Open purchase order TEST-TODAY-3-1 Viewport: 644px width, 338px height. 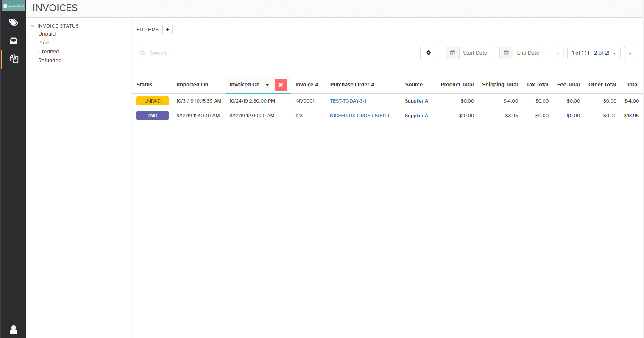coord(348,101)
